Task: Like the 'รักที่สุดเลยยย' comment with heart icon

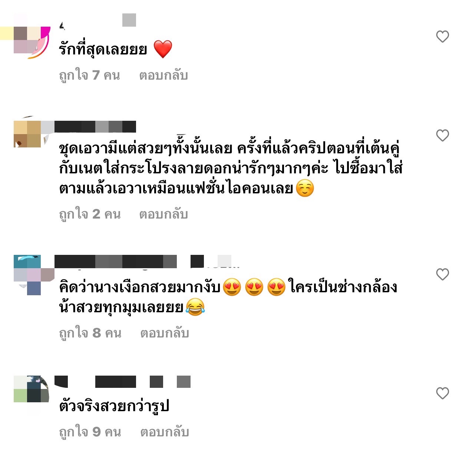Action: pos(442,37)
